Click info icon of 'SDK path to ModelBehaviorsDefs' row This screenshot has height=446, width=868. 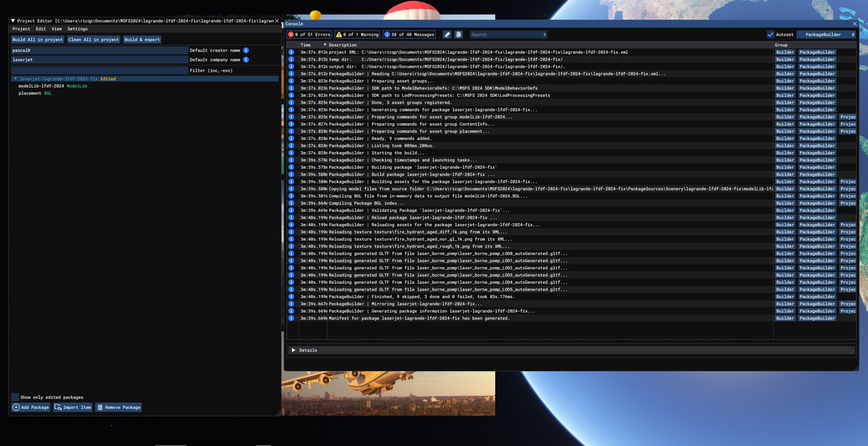[292, 88]
